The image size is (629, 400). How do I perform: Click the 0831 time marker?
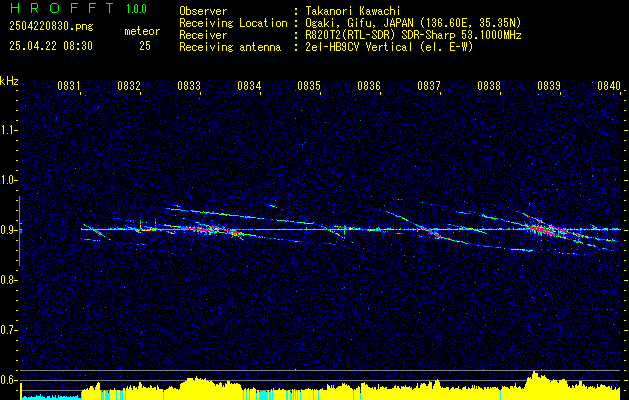pyautogui.click(x=69, y=86)
